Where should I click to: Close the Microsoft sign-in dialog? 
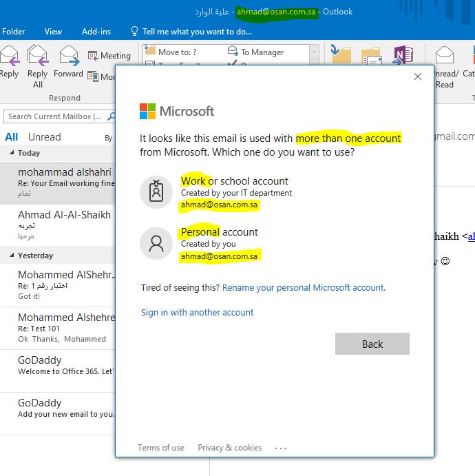418,76
